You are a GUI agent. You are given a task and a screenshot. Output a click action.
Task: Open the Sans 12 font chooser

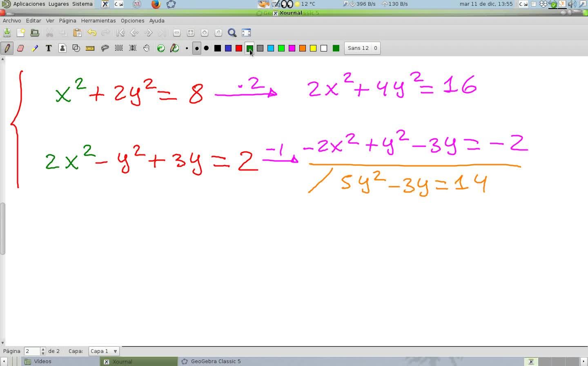(362, 48)
